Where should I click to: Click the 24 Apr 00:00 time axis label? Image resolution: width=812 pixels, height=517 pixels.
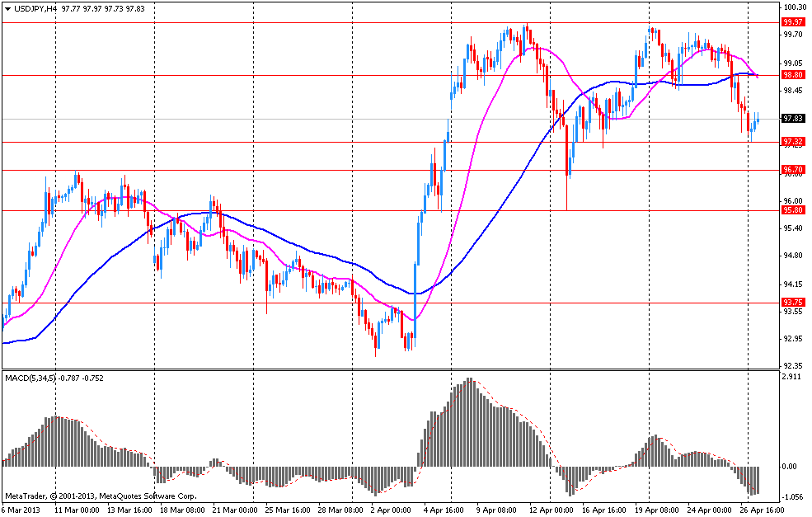click(x=710, y=510)
